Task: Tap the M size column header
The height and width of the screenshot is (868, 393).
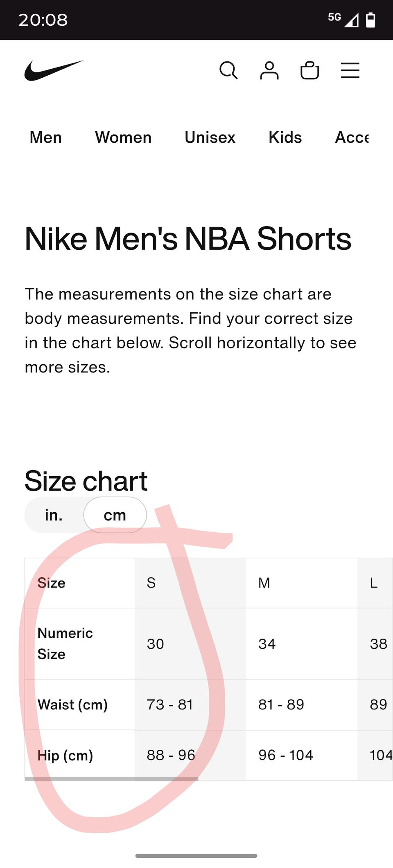Action: point(264,583)
